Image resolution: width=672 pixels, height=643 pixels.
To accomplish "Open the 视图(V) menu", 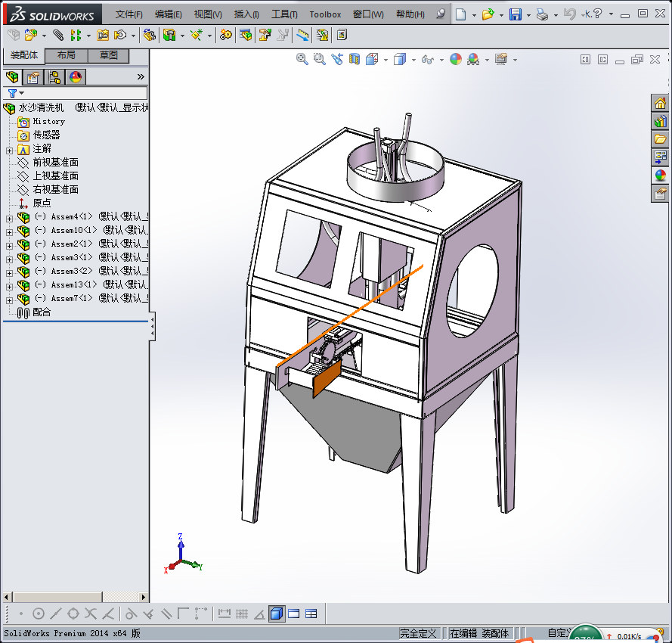I will point(208,14).
